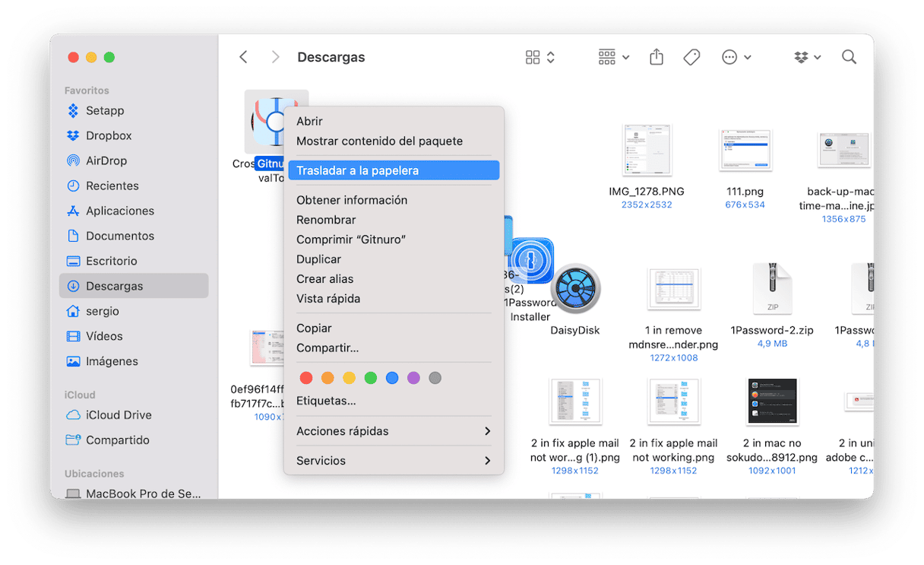
Task: Apply the purple color tag
Action: tap(413, 378)
